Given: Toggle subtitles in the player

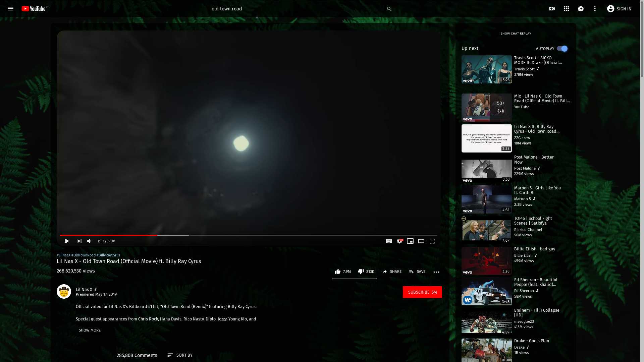Looking at the screenshot, I should point(389,241).
